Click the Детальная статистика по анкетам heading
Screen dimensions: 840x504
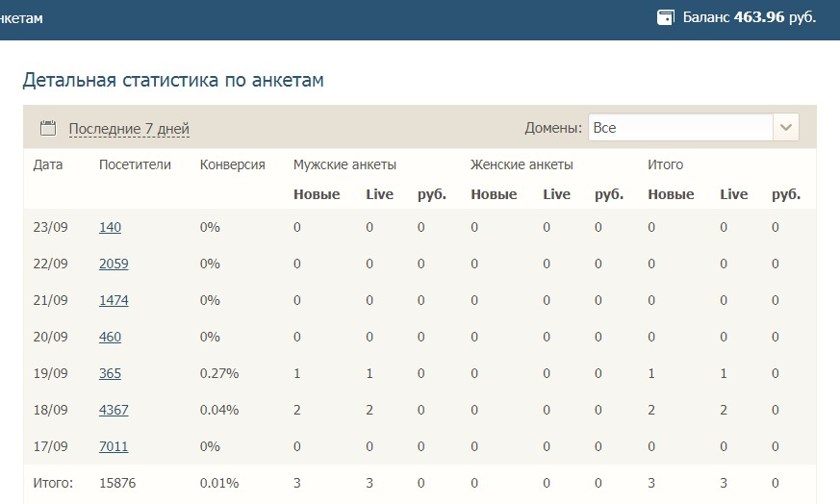coord(173,80)
